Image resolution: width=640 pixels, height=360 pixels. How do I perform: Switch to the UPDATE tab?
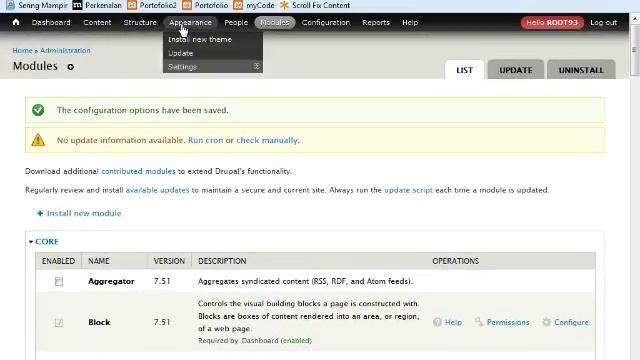(516, 70)
